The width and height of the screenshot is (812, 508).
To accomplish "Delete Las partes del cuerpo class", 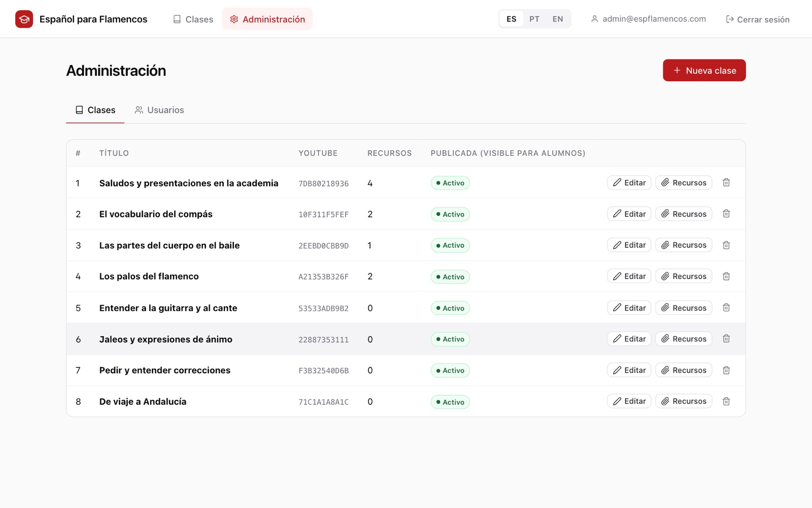I will (x=726, y=245).
